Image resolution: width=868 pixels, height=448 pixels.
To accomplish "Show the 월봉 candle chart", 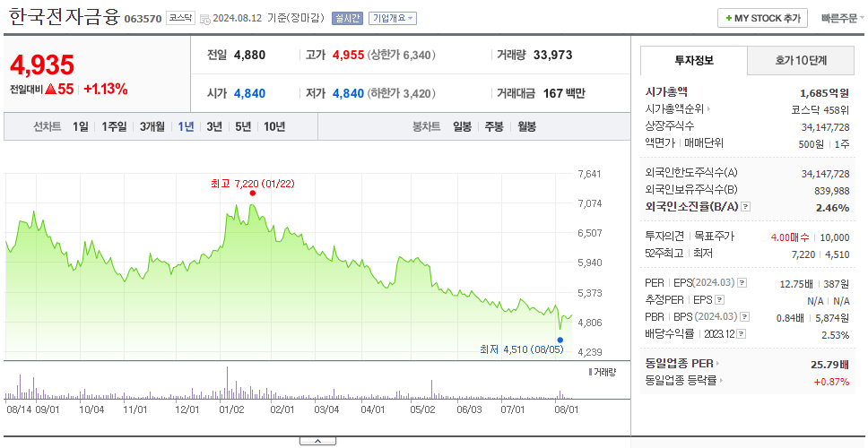I will coord(527,126).
